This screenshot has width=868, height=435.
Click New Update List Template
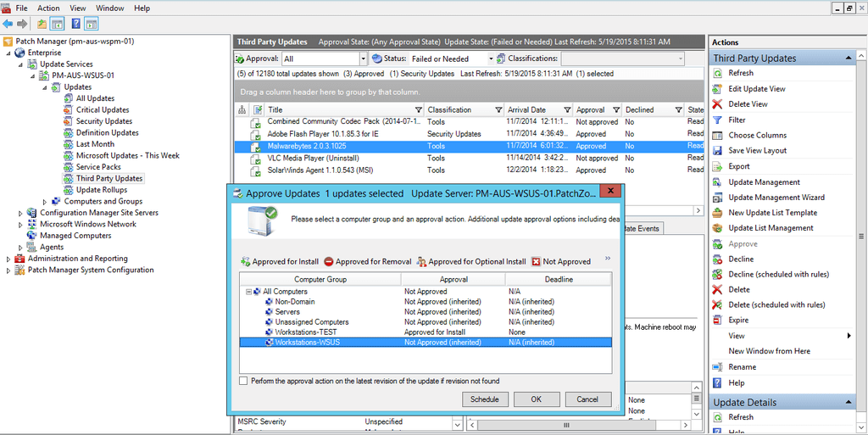tap(773, 213)
